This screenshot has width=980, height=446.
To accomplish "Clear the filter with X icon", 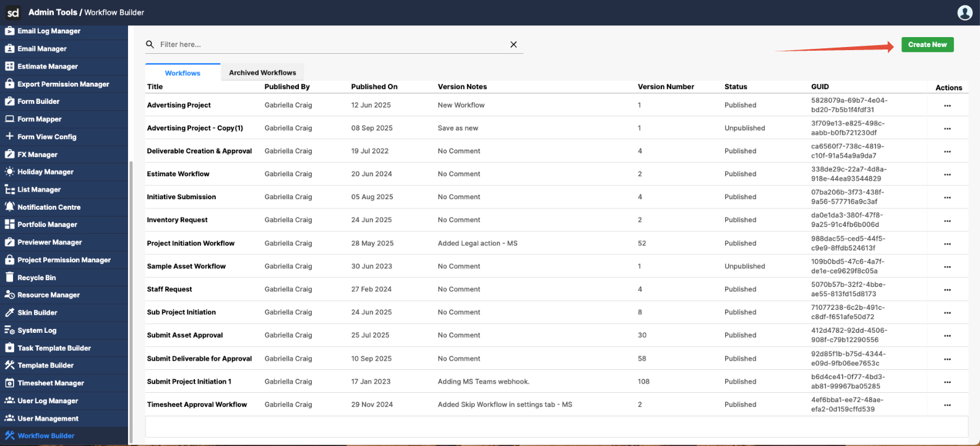I will click(x=514, y=45).
